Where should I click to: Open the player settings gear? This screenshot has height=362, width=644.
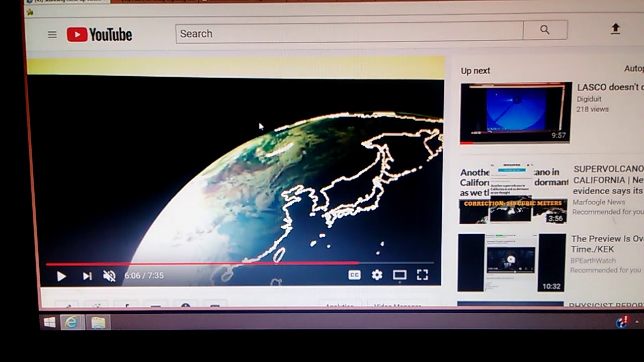377,275
